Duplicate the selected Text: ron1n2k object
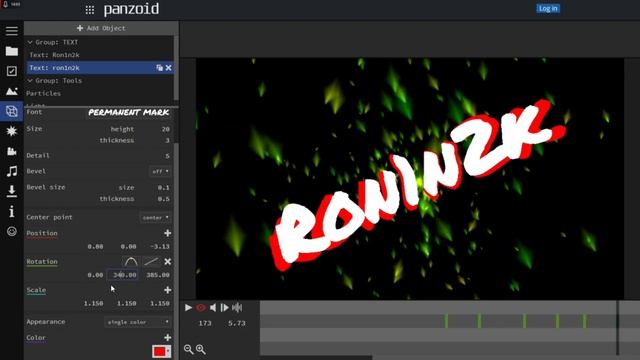 pyautogui.click(x=159, y=68)
